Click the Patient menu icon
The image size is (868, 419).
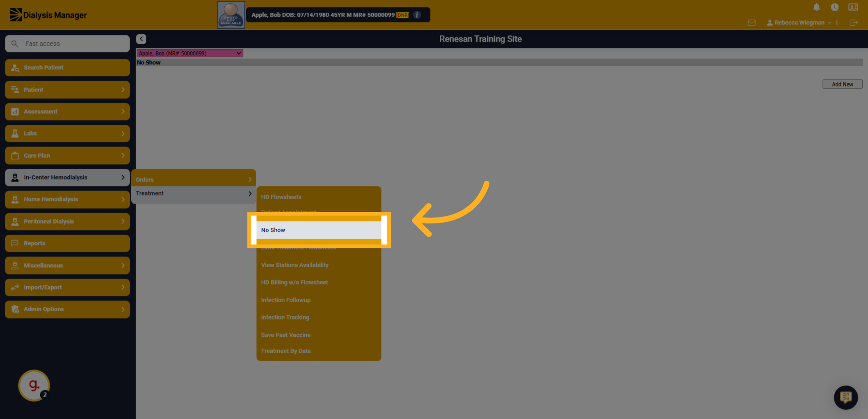[15, 90]
